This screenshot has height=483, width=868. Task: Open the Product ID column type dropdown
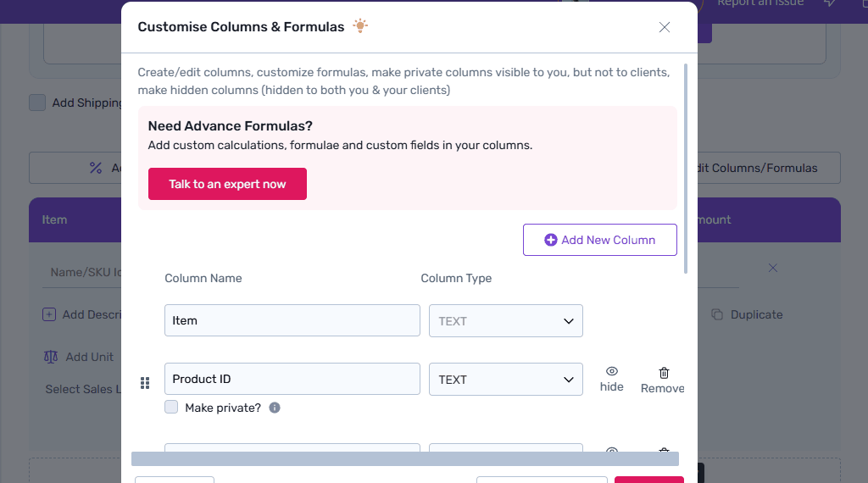click(x=506, y=380)
